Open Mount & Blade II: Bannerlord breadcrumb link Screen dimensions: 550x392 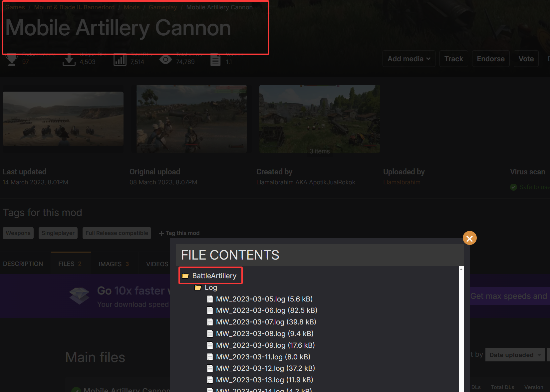coord(74,7)
